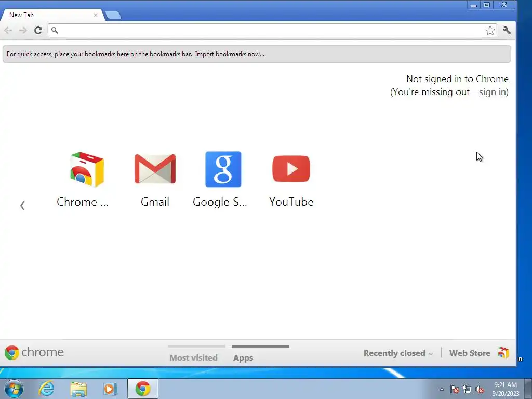
Task: Open the Web Store link
Action: [470, 353]
